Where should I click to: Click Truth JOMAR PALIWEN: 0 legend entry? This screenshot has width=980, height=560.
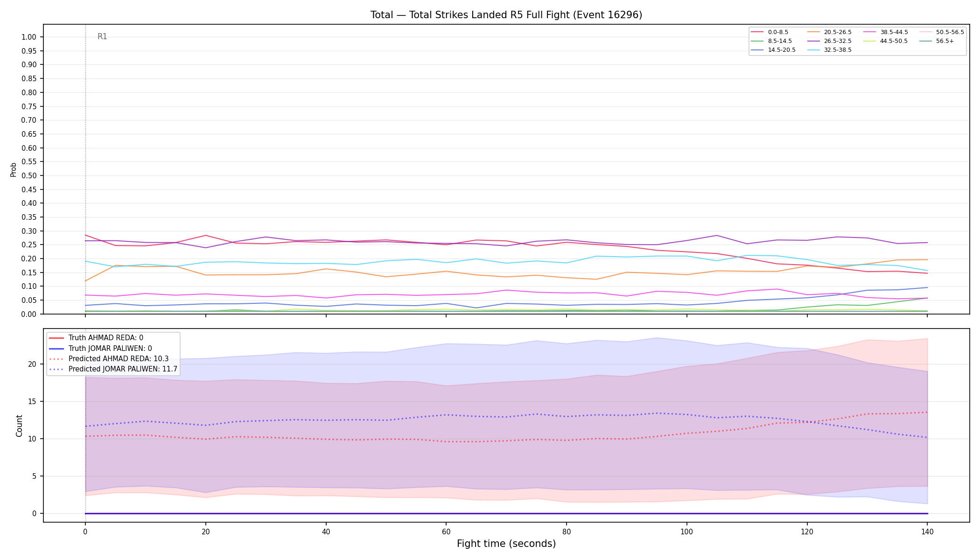pyautogui.click(x=100, y=349)
